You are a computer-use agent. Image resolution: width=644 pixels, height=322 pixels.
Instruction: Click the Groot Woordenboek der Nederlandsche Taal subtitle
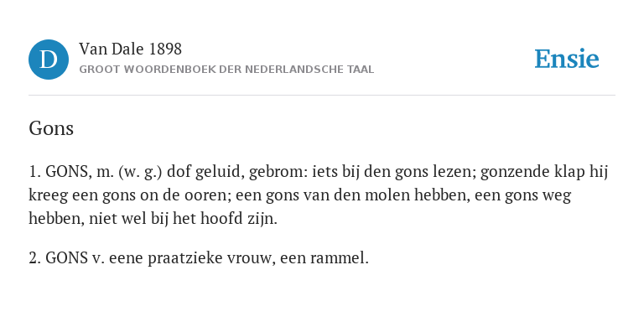click(226, 70)
